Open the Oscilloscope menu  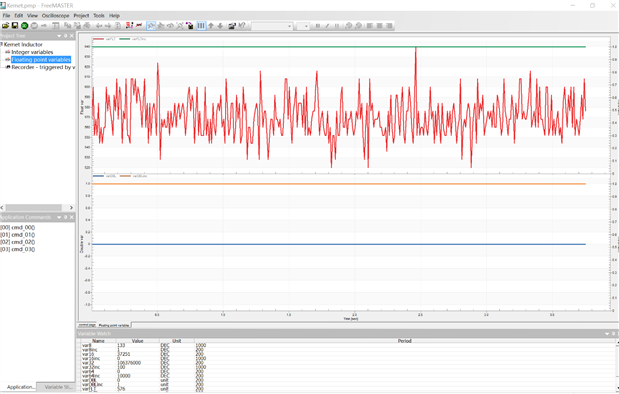pos(56,15)
